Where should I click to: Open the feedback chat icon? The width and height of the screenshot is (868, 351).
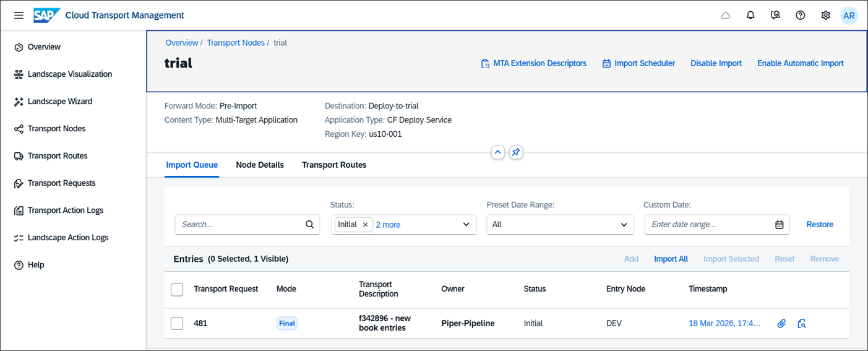(x=775, y=15)
